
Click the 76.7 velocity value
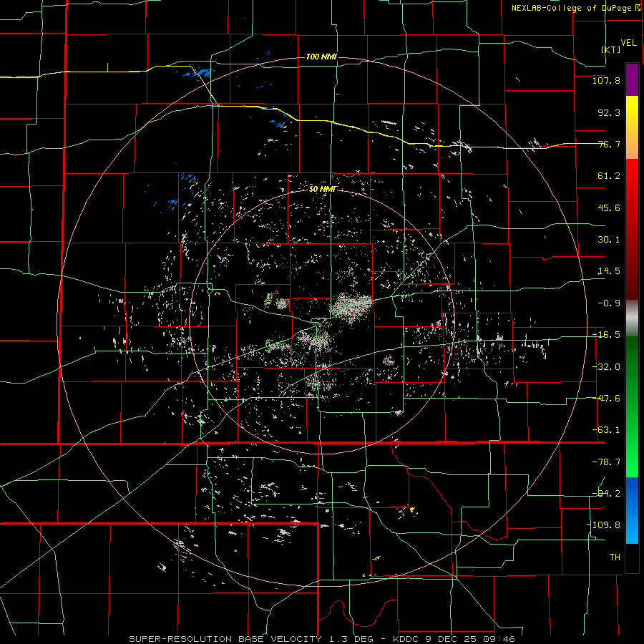pyautogui.click(x=609, y=144)
